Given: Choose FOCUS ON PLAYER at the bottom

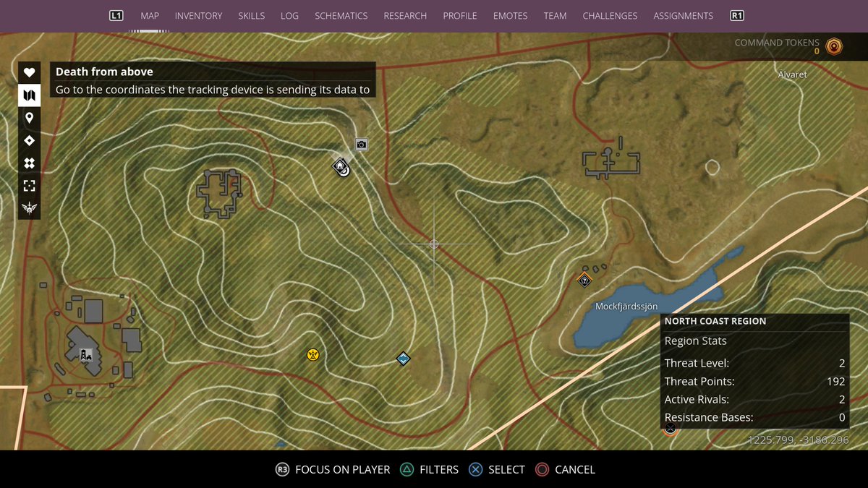Looking at the screenshot, I should coord(343,469).
